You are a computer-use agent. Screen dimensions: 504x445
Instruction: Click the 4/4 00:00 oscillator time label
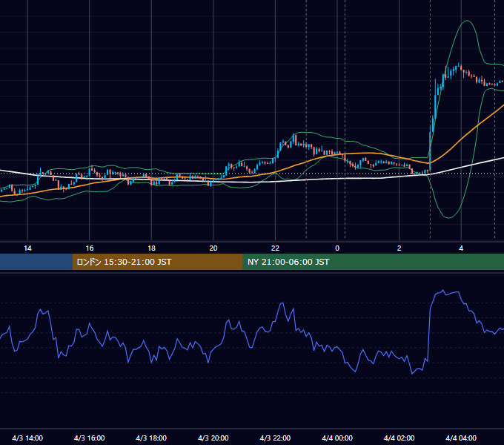click(337, 438)
